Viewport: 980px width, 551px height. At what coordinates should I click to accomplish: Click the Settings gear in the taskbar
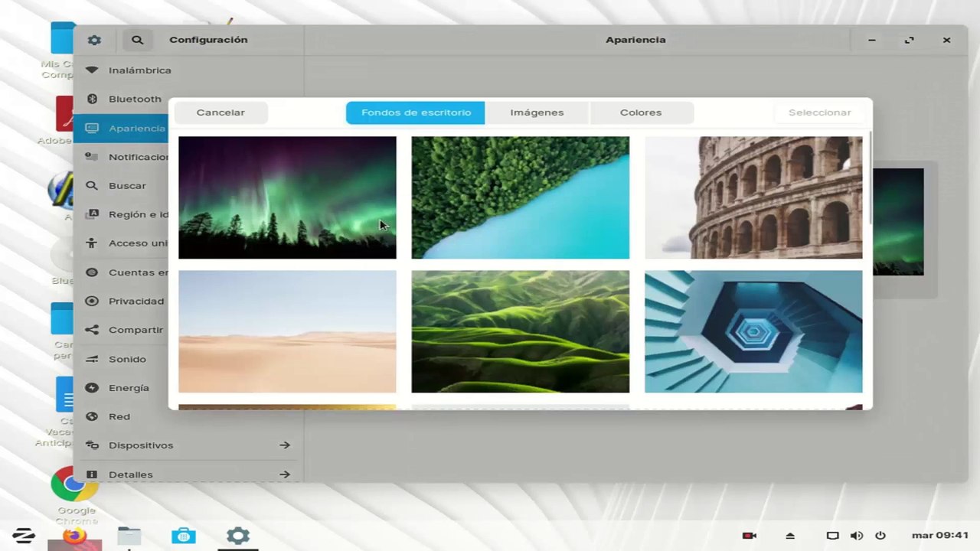238,536
